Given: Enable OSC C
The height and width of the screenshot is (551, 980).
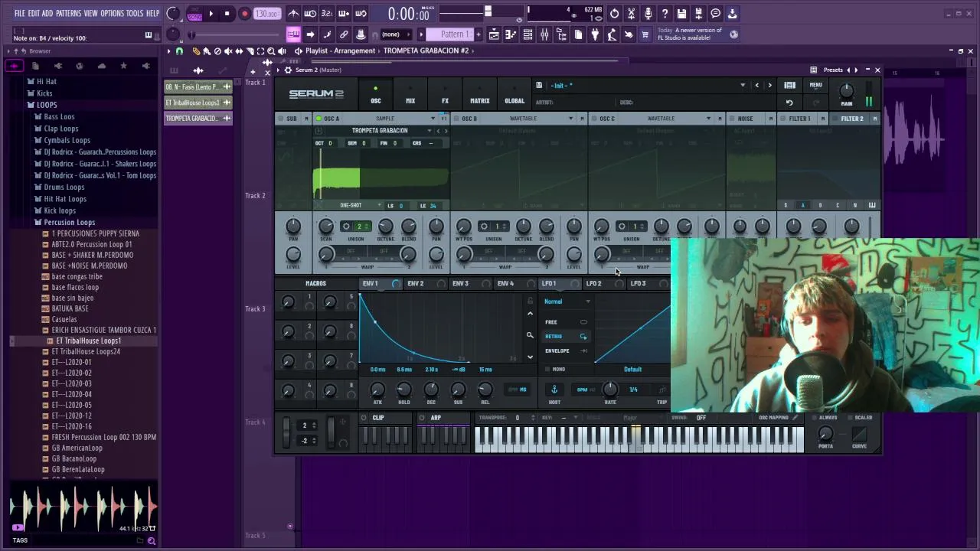Looking at the screenshot, I should point(594,119).
